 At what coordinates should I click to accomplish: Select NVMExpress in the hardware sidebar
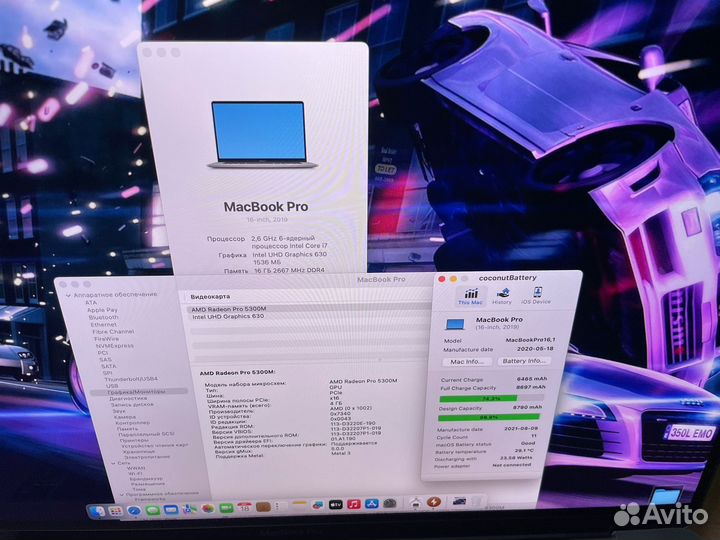click(115, 346)
